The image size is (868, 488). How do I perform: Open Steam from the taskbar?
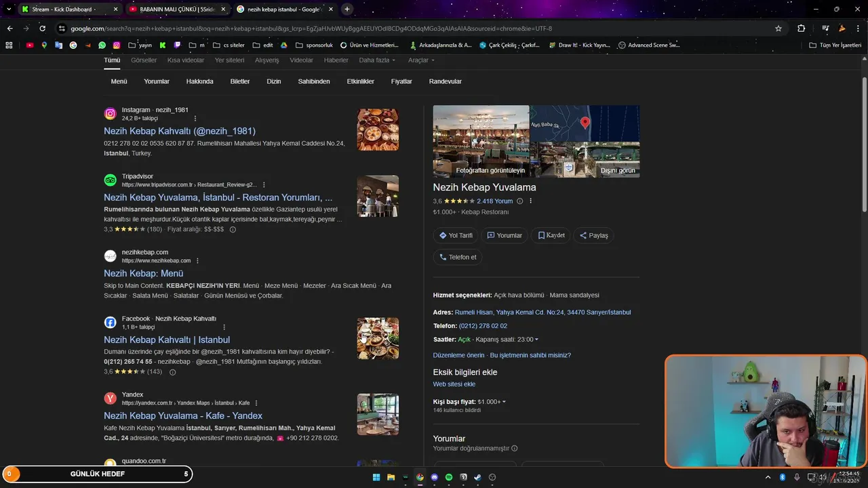pos(478,477)
